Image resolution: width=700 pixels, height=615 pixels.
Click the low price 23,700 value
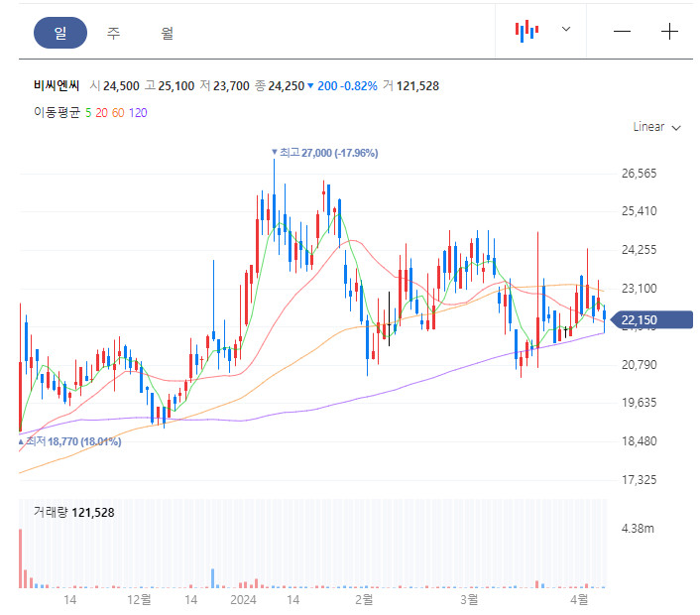(x=231, y=86)
